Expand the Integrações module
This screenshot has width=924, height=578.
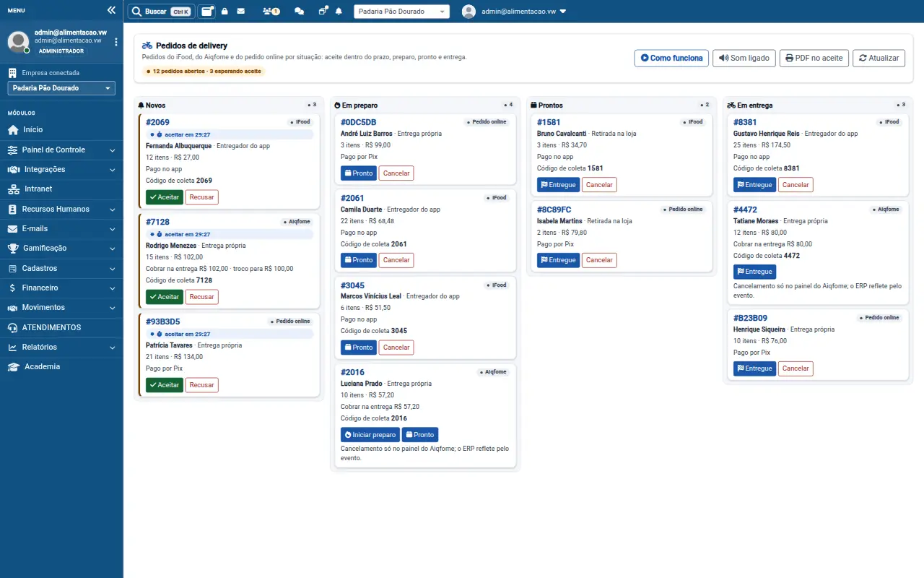(61, 170)
